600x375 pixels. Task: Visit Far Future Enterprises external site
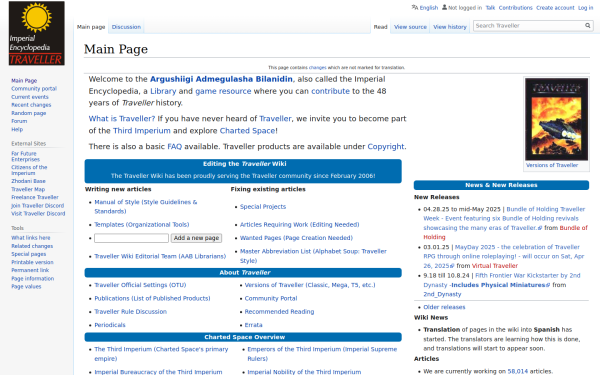click(x=25, y=157)
